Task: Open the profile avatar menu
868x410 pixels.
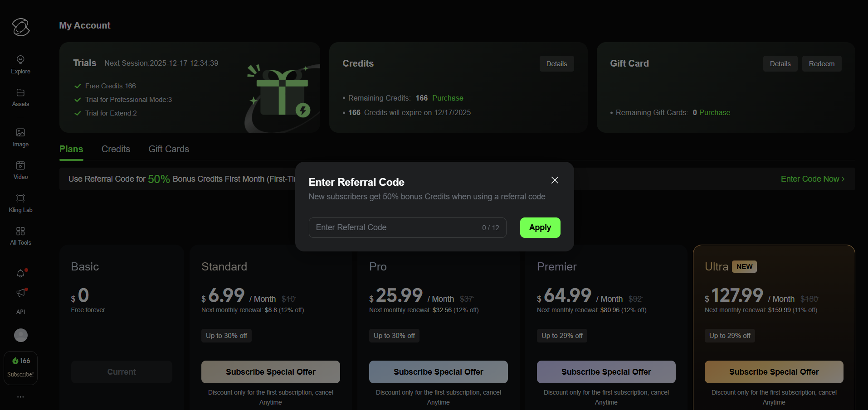Action: point(20,335)
